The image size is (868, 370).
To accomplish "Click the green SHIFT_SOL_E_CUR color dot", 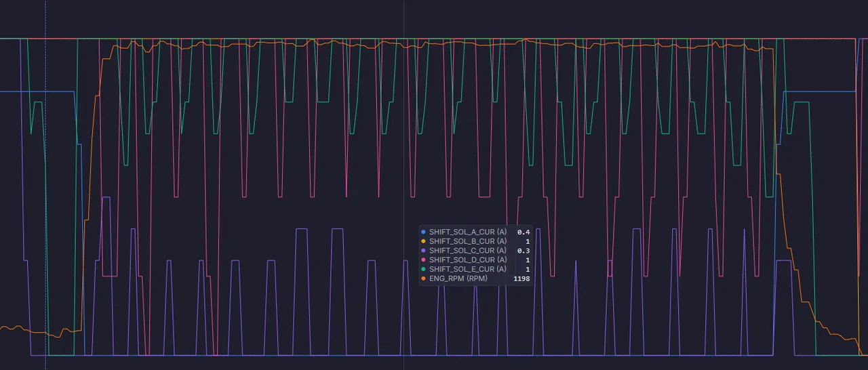I will (424, 270).
